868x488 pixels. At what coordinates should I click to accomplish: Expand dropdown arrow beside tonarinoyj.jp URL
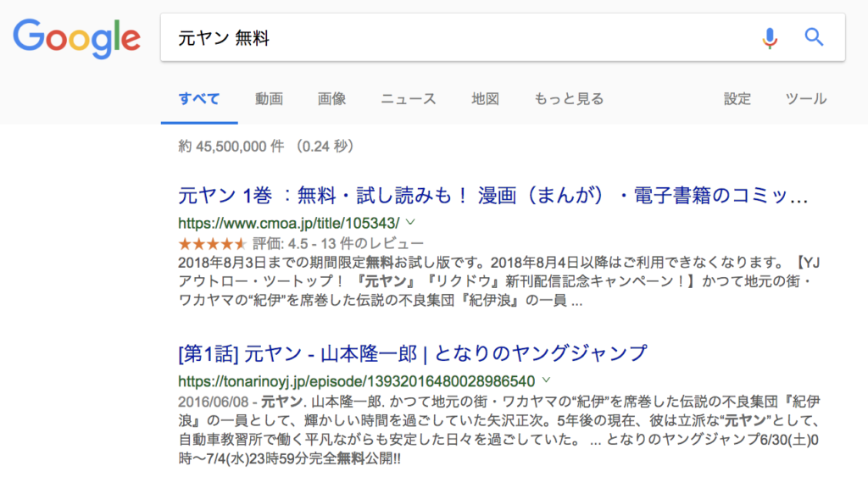tap(547, 380)
